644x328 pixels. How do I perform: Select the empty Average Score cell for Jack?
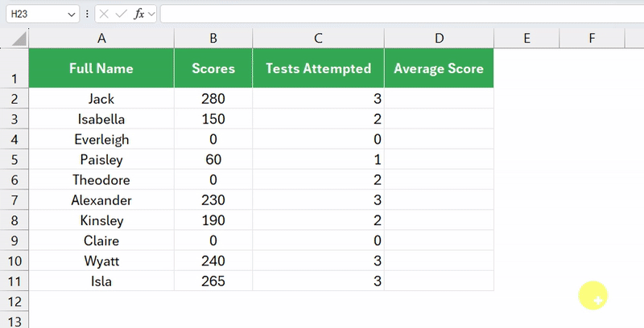[x=439, y=99]
